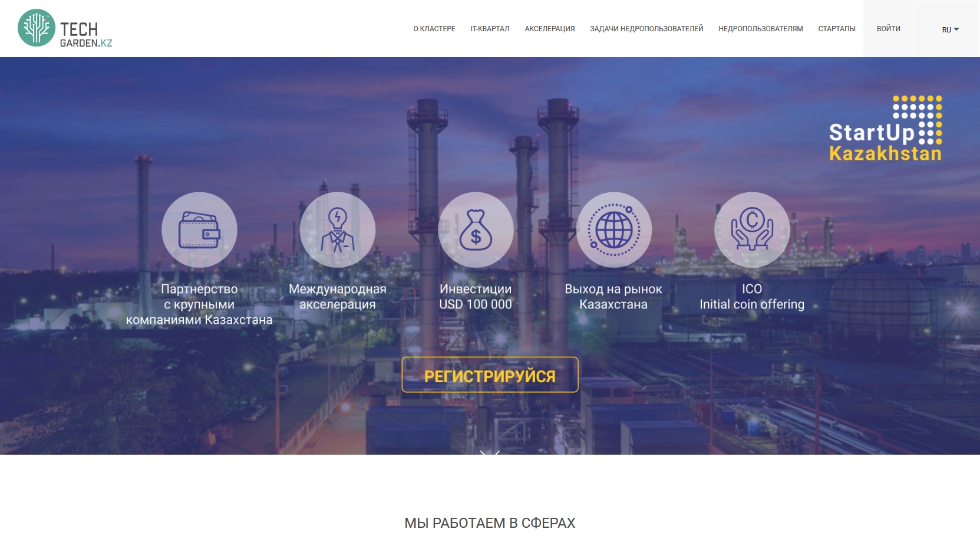Click the ВОЙТИ login button
This screenshot has height=539, width=980.
889,29
